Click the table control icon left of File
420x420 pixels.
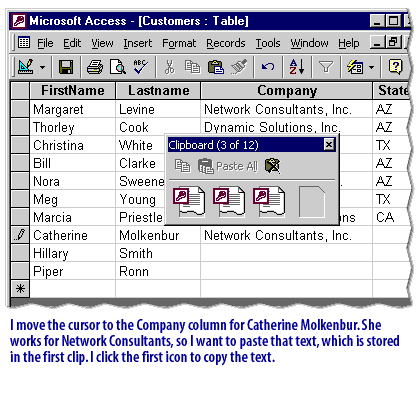pos(24,43)
